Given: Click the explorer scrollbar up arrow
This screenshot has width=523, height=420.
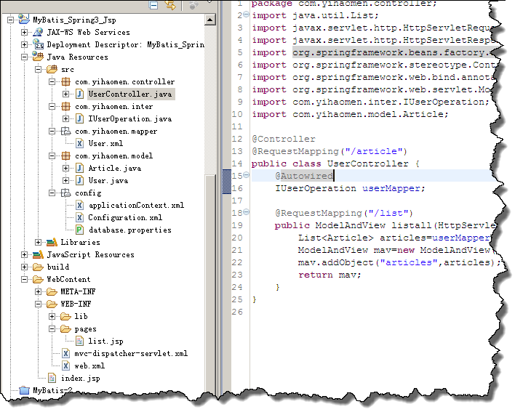Looking at the screenshot, I should point(210,20).
